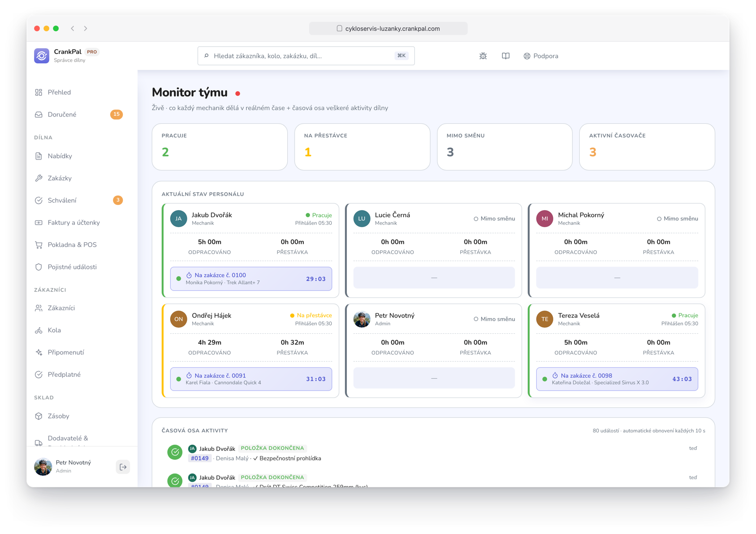Click the Zásoby box icon

39,416
